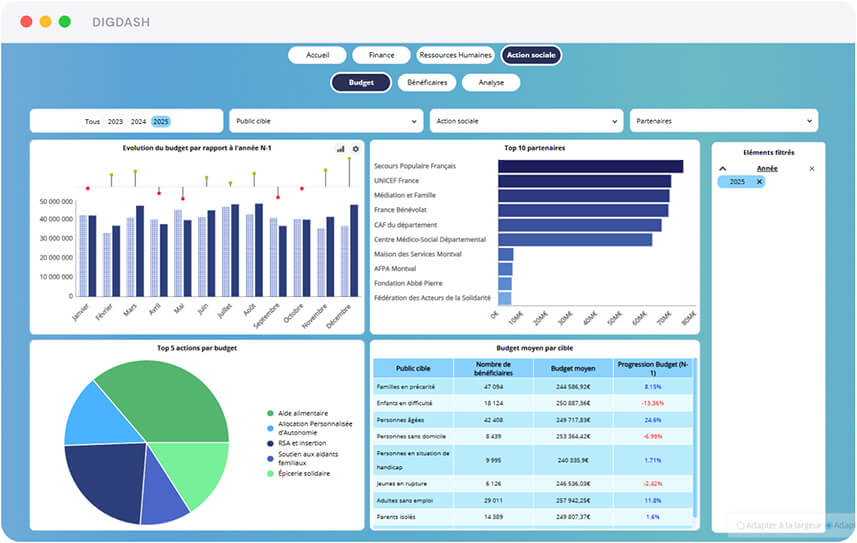Click the Fédération des Acteurs de la Solidarité bar
Screen dimensions: 857x543
[x=504, y=299]
